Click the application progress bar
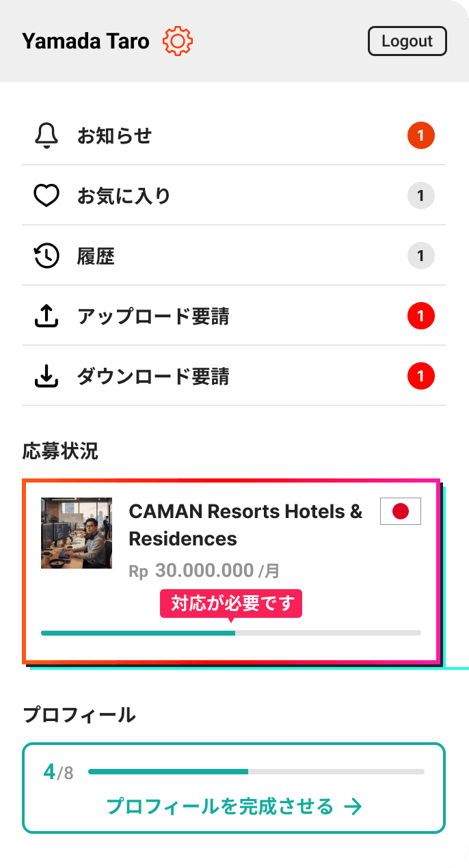The width and height of the screenshot is (469, 868). coord(231,633)
